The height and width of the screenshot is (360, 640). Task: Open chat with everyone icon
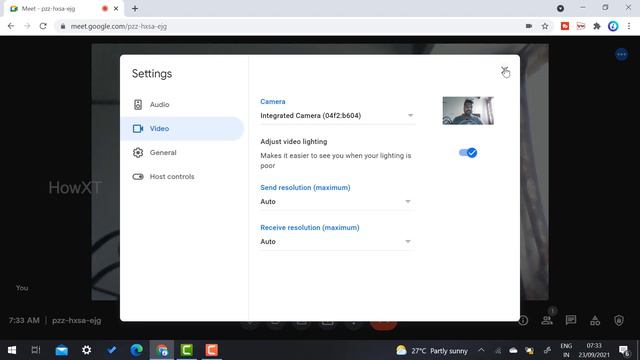tap(571, 320)
